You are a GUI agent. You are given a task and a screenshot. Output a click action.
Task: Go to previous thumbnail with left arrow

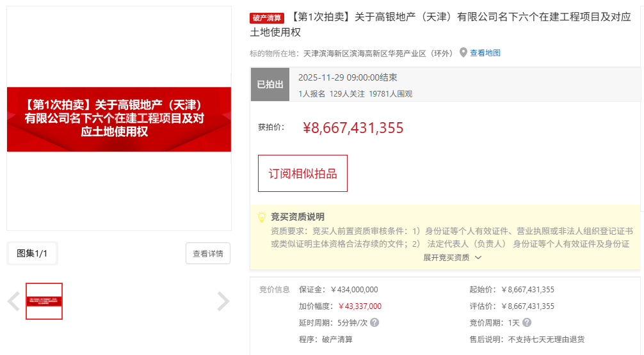tap(13, 301)
